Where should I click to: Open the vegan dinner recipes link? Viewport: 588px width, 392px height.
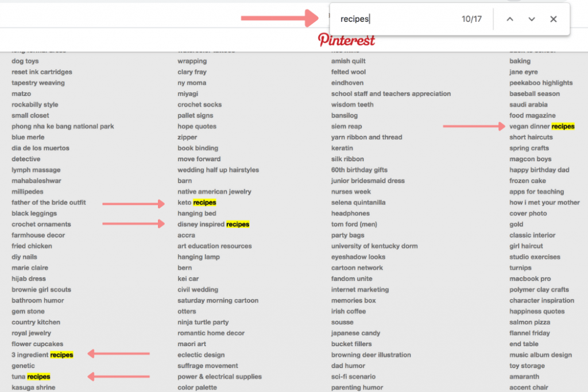[542, 126]
